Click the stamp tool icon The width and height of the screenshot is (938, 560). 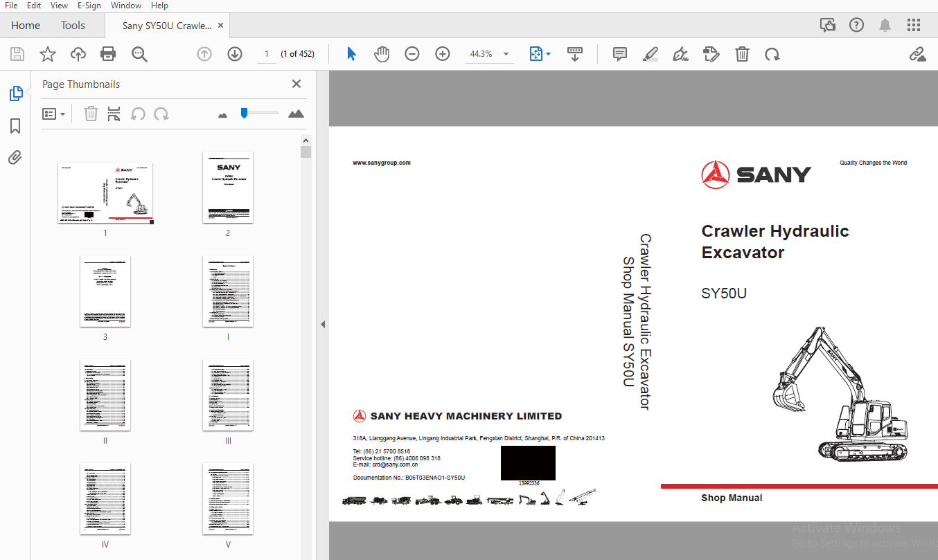(x=711, y=54)
